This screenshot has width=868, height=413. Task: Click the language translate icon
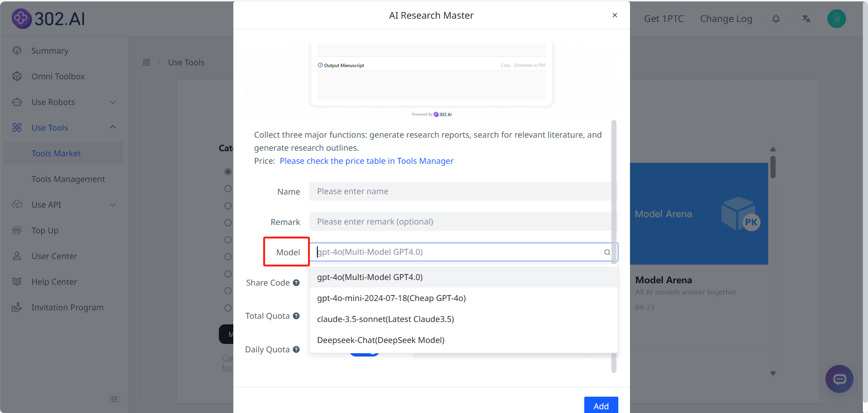(x=806, y=19)
